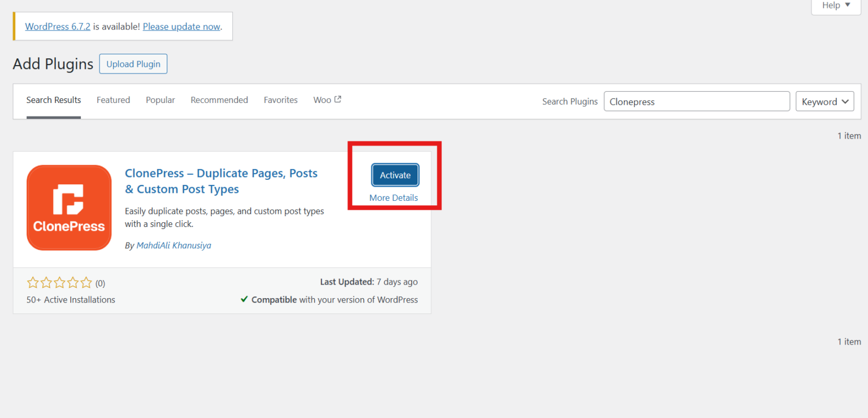Click the third rating star
The image size is (868, 418).
[x=59, y=282]
